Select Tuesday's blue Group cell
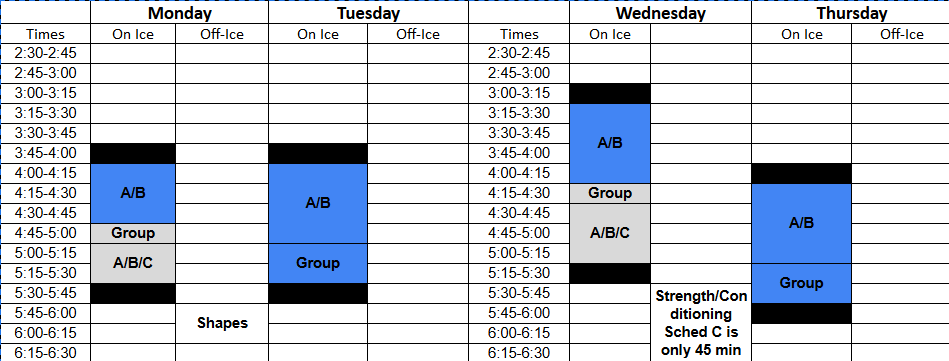 (x=318, y=263)
